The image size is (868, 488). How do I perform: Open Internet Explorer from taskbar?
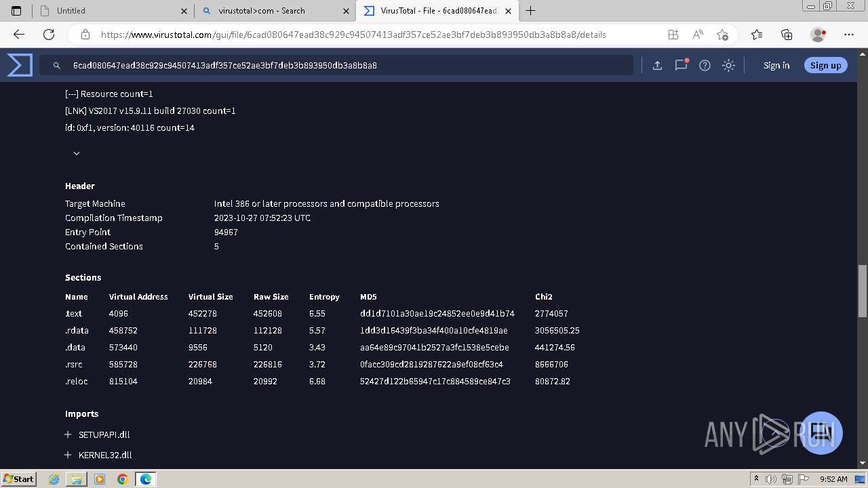54,479
